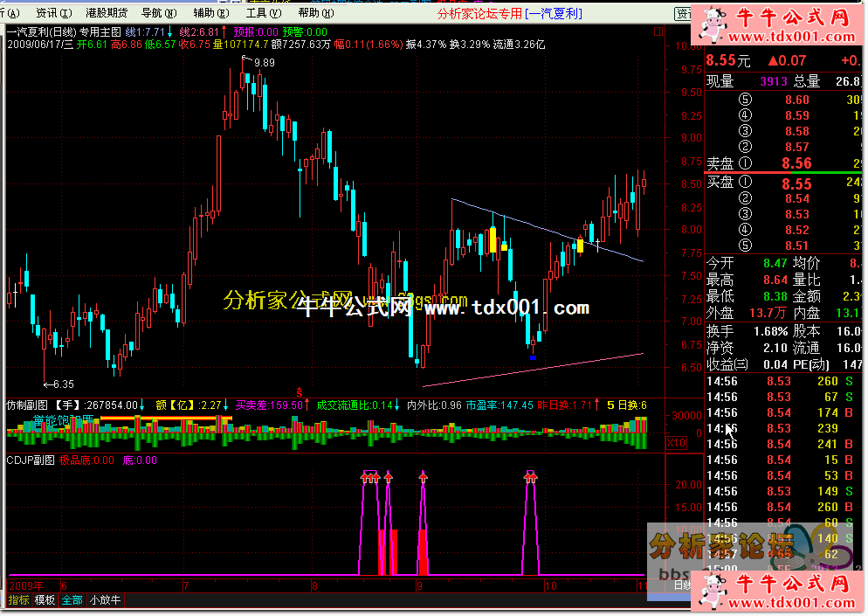Open the 辅助(E) menu
Image resolution: width=868 pixels, height=616 pixels.
pos(211,13)
